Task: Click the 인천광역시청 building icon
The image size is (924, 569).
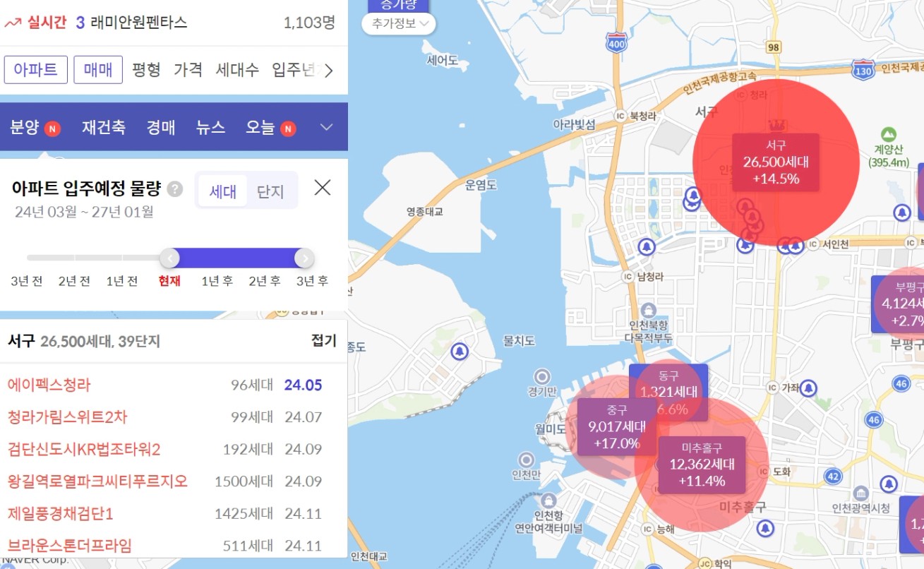Action: point(860,493)
